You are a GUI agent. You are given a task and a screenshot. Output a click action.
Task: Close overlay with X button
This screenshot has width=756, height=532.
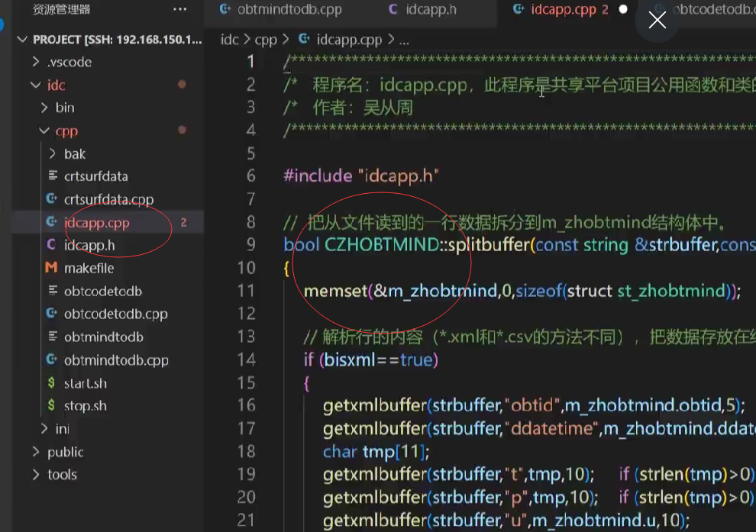tap(657, 20)
